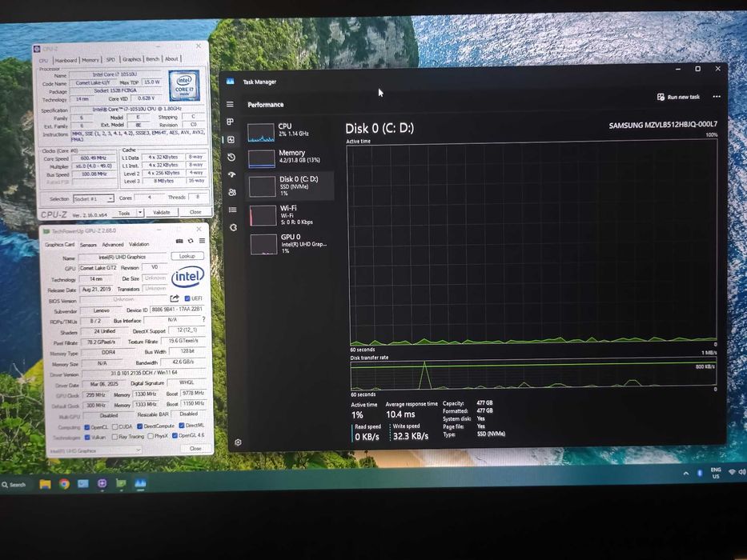747x560 pixels.
Task: Open App history icon in Task Manager sidebar
Action: coord(231,157)
